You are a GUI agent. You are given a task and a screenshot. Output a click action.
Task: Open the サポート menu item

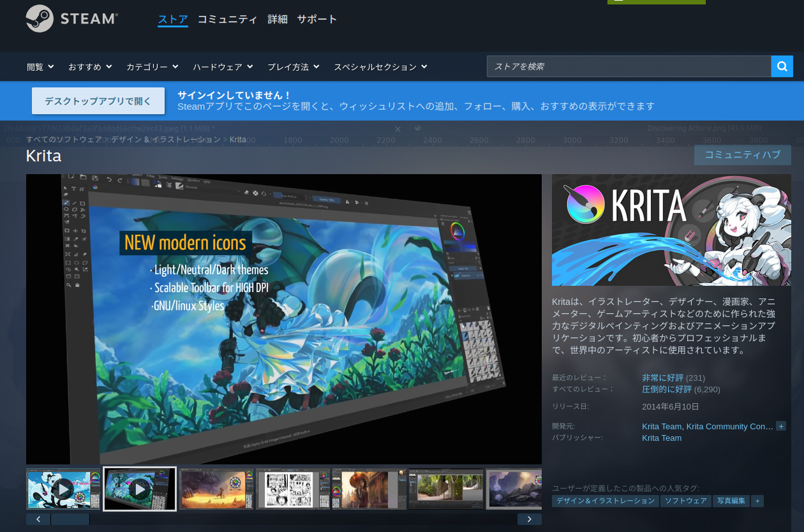[316, 19]
